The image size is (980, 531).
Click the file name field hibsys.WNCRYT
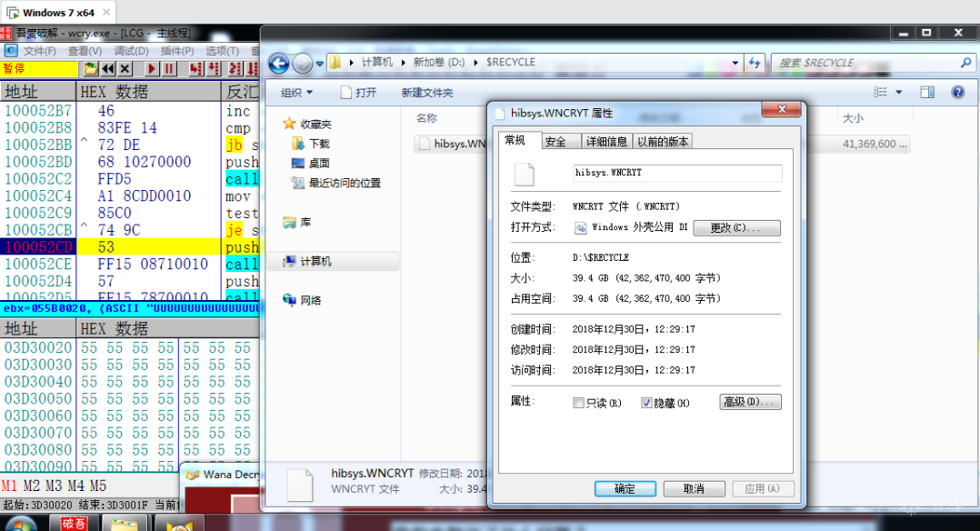(x=677, y=174)
